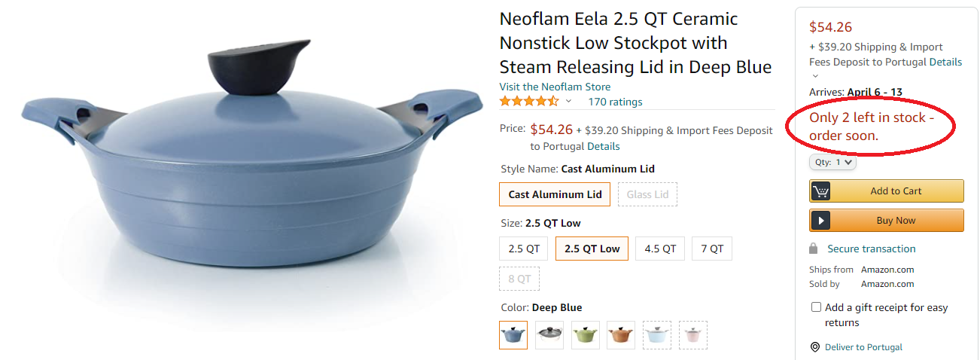
Task: Select the orange pot color option
Action: click(621, 335)
